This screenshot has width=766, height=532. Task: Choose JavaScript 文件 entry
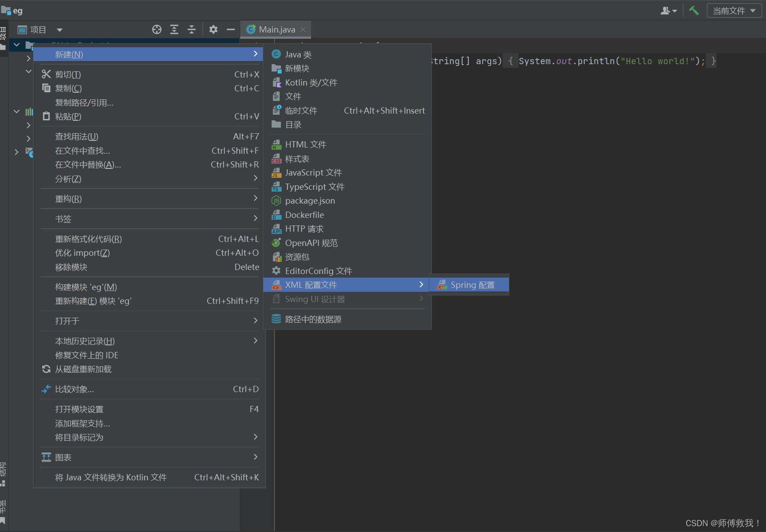pos(348,172)
